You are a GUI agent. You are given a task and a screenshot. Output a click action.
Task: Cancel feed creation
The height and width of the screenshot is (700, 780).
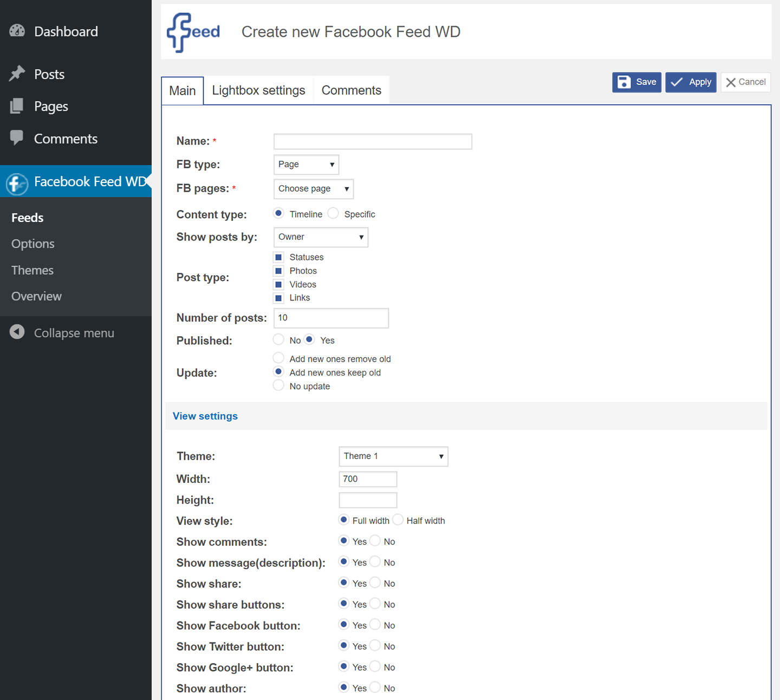(745, 82)
